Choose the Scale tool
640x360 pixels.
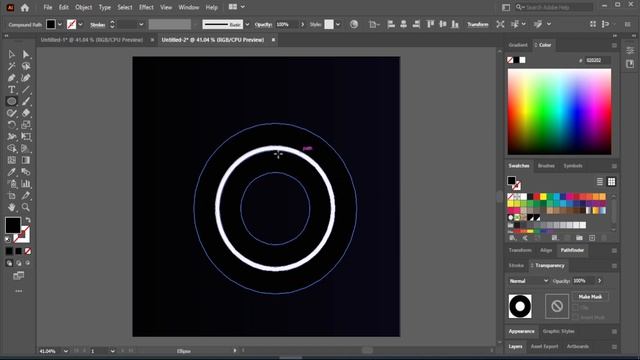click(x=26, y=125)
